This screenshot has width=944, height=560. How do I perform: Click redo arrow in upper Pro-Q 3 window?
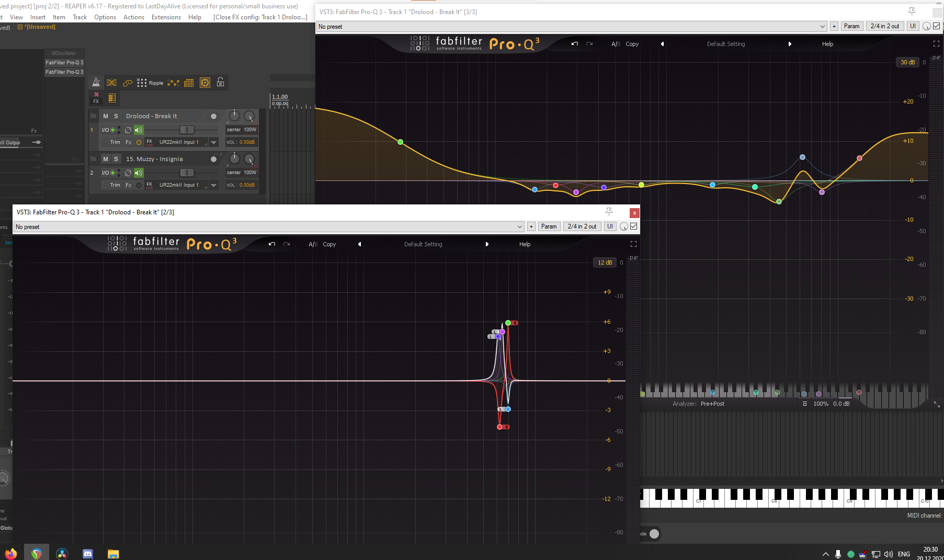pos(589,44)
